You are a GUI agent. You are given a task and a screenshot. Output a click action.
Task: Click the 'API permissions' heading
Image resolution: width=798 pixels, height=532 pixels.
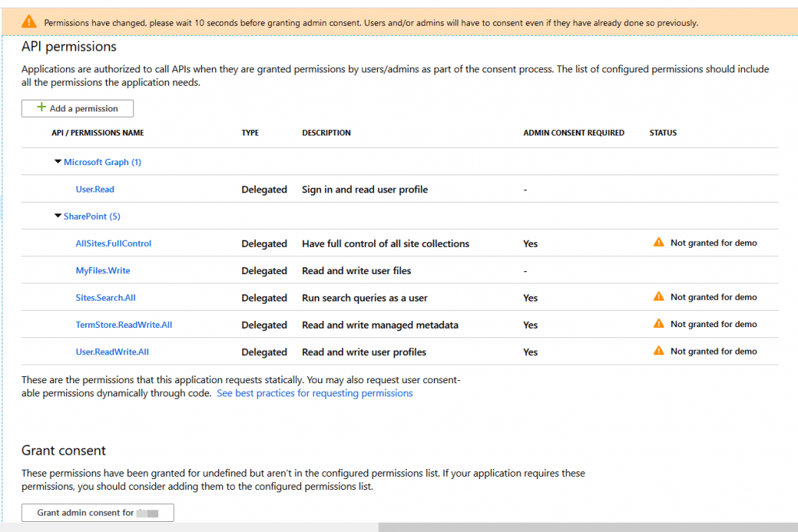(69, 47)
